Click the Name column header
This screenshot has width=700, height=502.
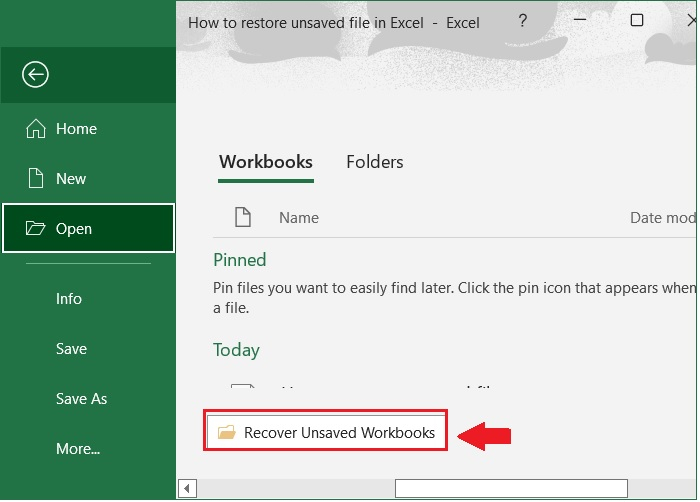pyautogui.click(x=299, y=218)
